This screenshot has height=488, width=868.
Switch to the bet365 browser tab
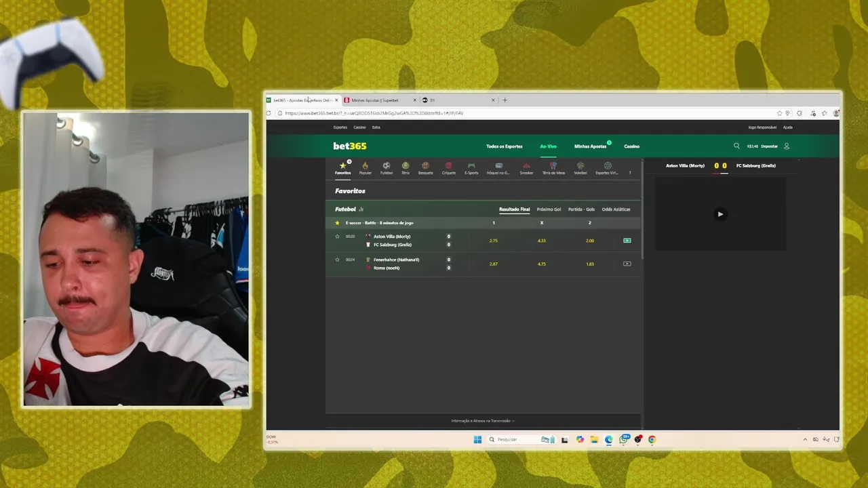pyautogui.click(x=302, y=100)
